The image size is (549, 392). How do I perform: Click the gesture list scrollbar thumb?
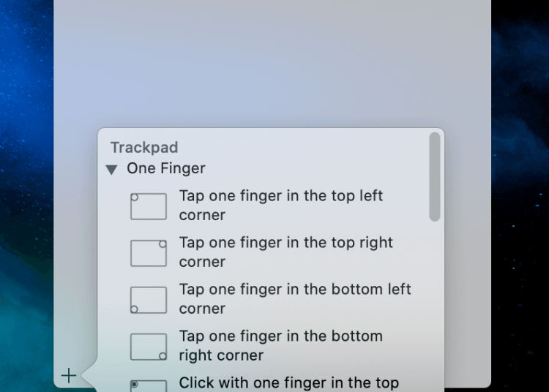coord(435,176)
